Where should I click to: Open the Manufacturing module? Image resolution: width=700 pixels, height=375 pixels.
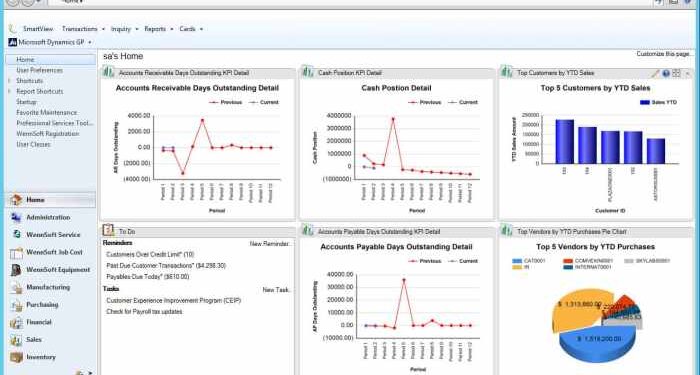(x=48, y=287)
